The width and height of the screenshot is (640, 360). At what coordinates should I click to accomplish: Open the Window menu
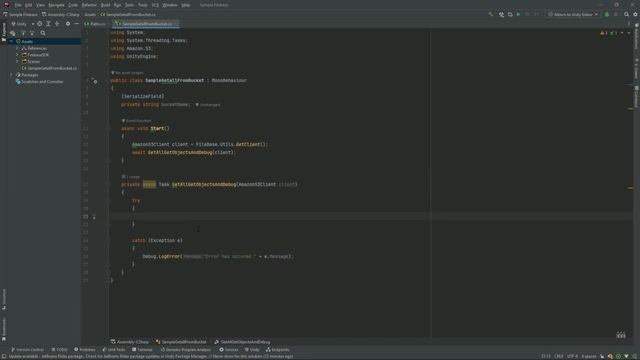(170, 5)
